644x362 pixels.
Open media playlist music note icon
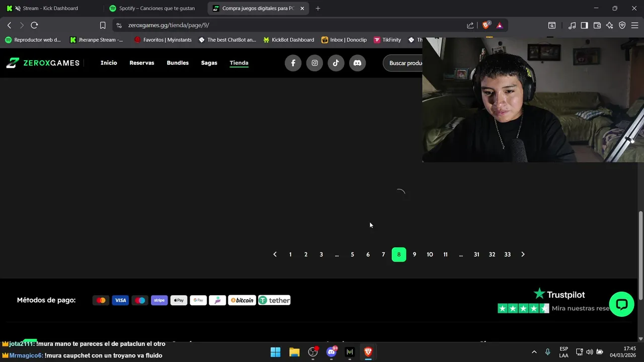point(572,25)
